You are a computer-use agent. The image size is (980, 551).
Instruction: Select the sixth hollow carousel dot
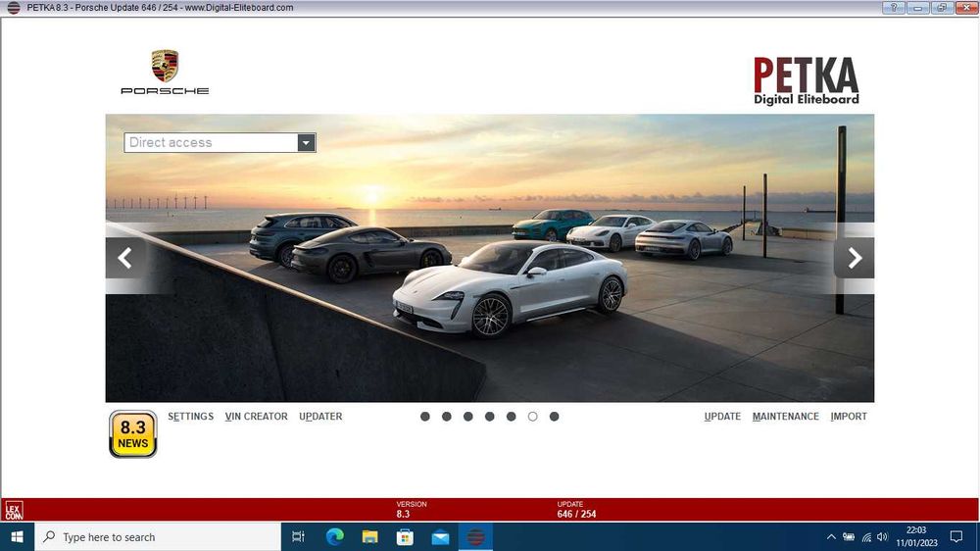[532, 417]
